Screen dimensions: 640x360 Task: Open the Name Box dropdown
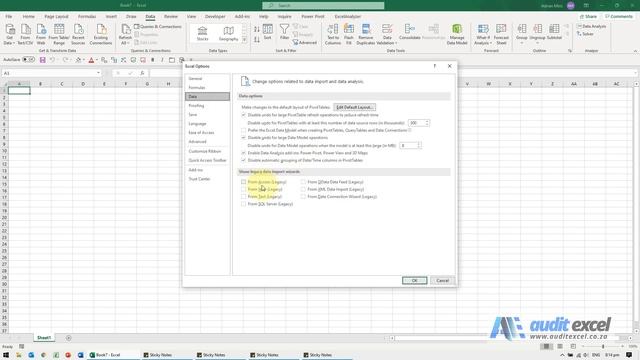(98, 73)
